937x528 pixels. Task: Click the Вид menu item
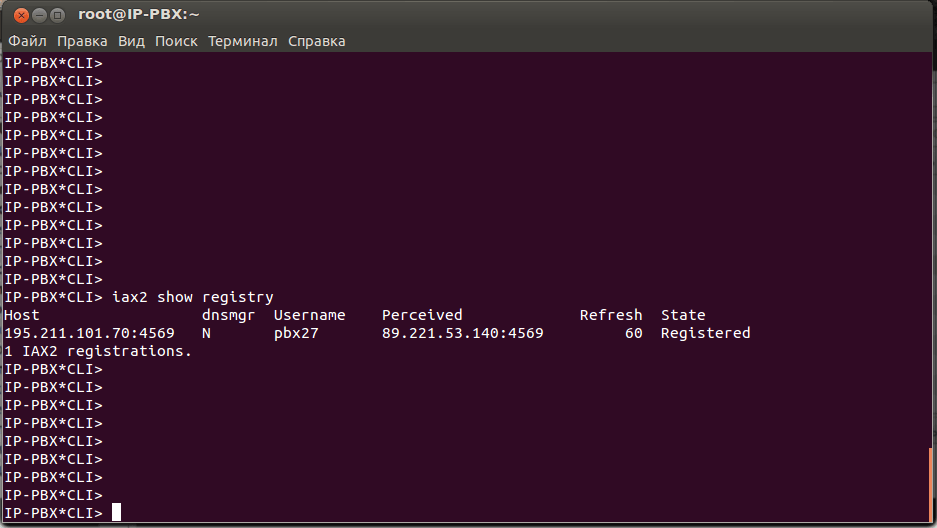pos(131,41)
